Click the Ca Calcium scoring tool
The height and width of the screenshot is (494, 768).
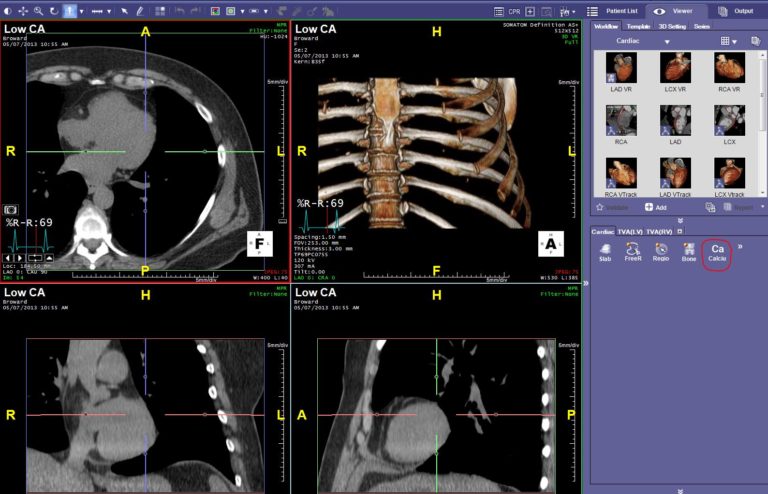pyautogui.click(x=717, y=253)
